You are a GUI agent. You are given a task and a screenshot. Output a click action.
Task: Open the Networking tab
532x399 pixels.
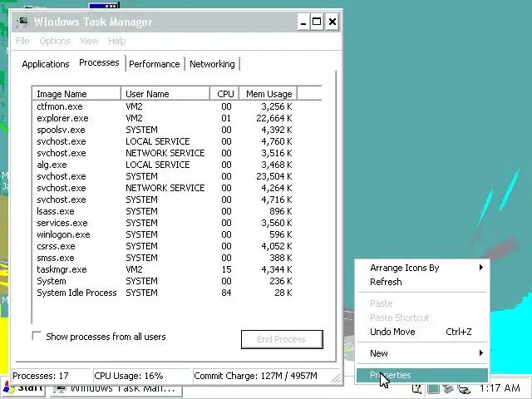pyautogui.click(x=212, y=64)
